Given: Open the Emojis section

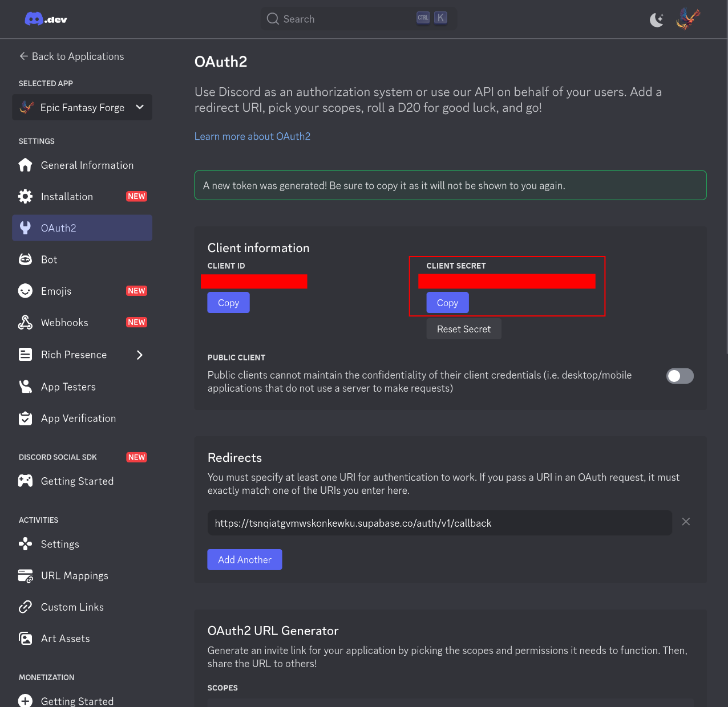Looking at the screenshot, I should point(57,291).
